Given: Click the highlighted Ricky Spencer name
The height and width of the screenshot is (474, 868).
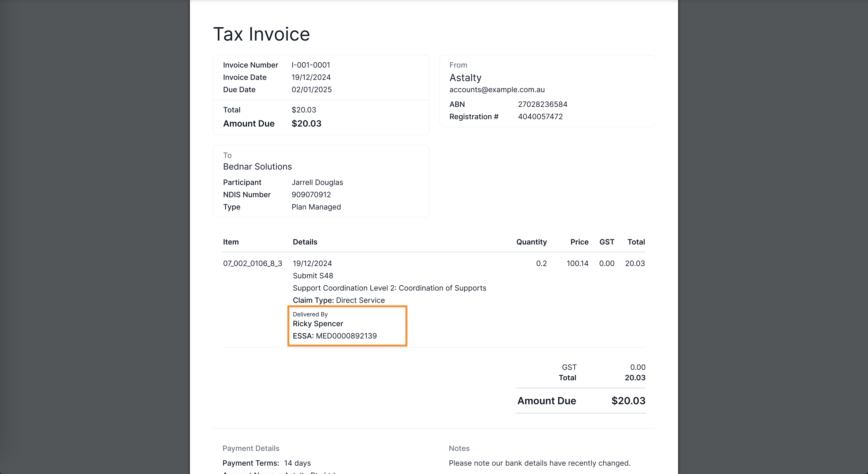Looking at the screenshot, I should click(318, 324).
